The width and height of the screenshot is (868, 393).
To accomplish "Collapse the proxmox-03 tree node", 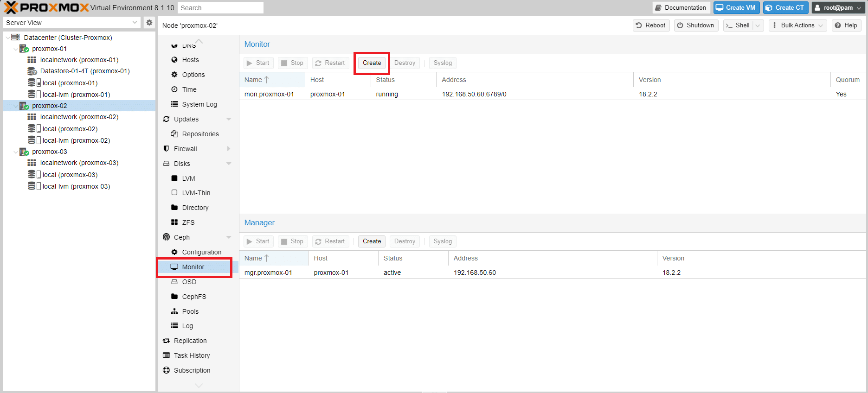I will point(16,152).
